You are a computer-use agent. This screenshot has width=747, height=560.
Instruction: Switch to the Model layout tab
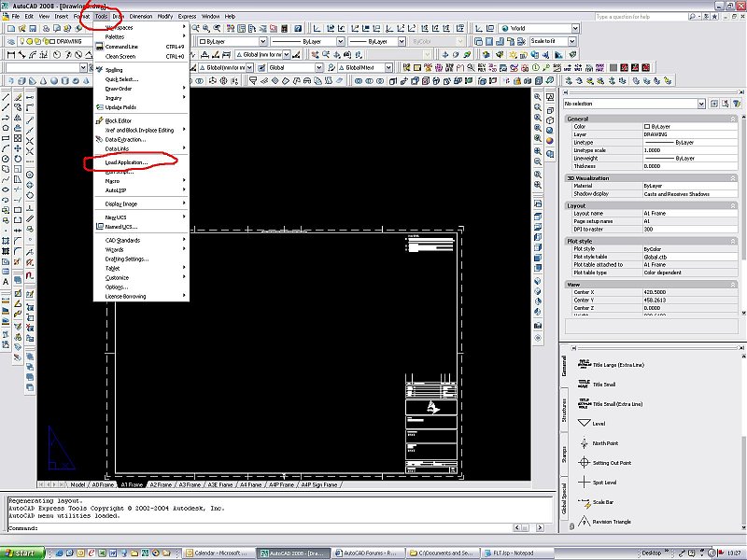click(78, 484)
